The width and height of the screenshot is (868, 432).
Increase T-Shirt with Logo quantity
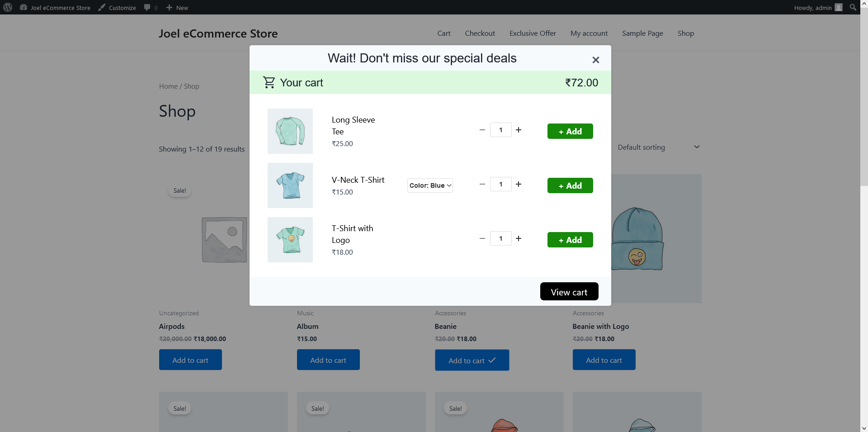519,238
